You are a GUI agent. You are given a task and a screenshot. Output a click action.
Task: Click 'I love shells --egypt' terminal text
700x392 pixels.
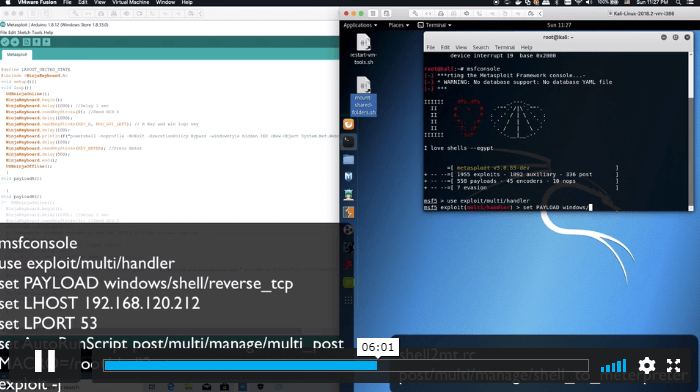click(x=458, y=148)
